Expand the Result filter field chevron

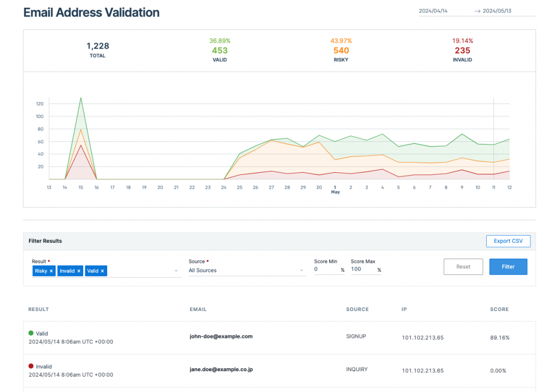(176, 271)
